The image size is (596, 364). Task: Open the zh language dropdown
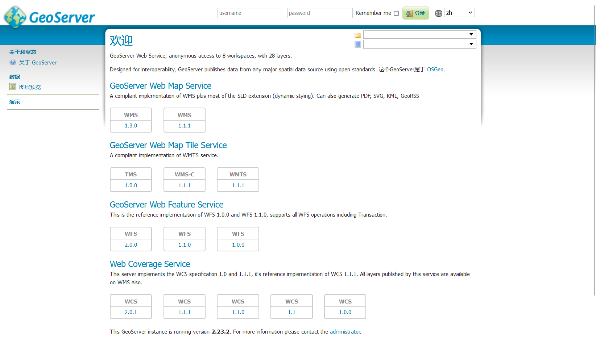coord(459,13)
